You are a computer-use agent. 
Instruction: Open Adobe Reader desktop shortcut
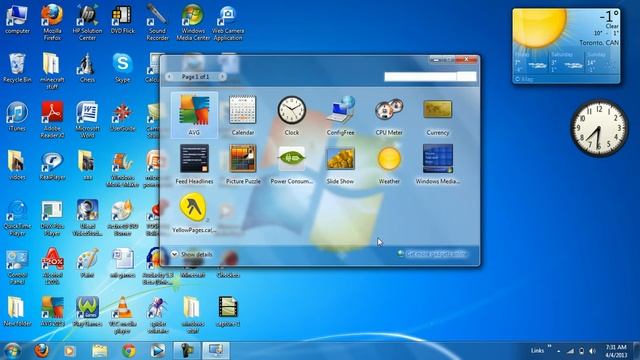(52, 120)
